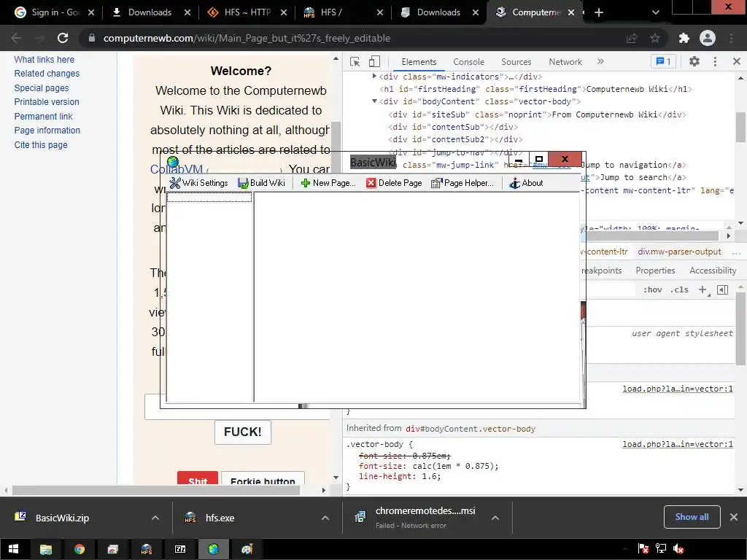
Task: Open Page information link
Action: [47, 131]
